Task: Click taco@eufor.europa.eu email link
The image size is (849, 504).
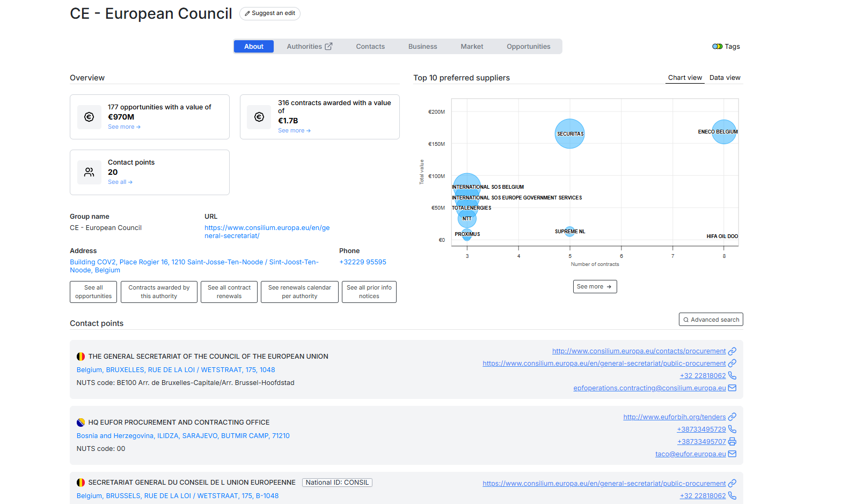Action: 690,454
